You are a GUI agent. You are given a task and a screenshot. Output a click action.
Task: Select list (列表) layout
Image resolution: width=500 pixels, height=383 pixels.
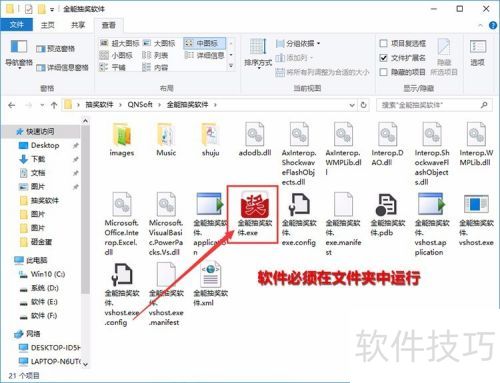155,55
